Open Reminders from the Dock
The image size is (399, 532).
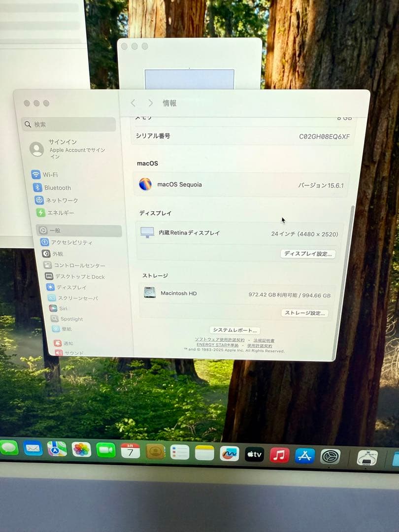point(180,452)
